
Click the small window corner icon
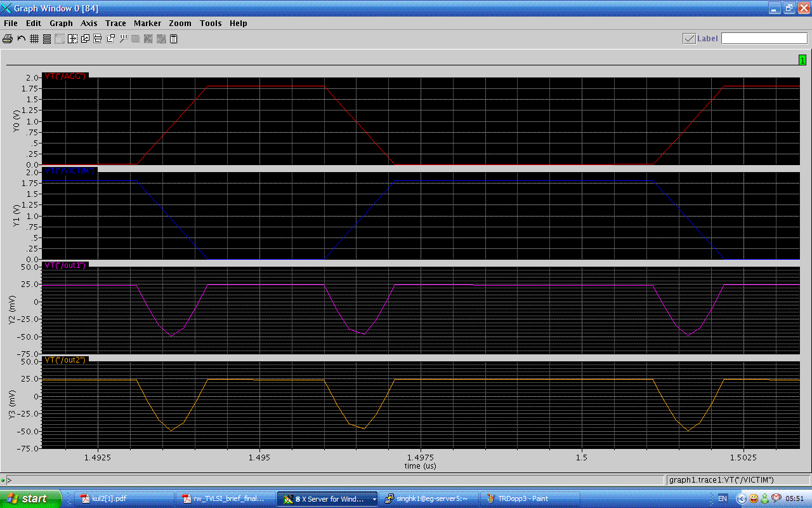point(110,39)
